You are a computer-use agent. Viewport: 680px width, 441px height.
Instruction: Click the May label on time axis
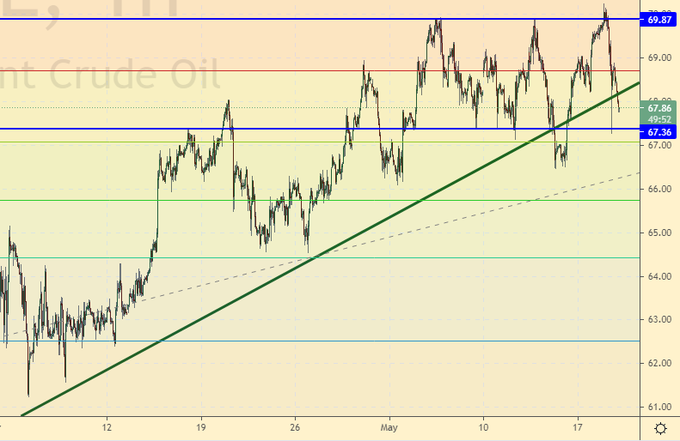(x=390, y=427)
